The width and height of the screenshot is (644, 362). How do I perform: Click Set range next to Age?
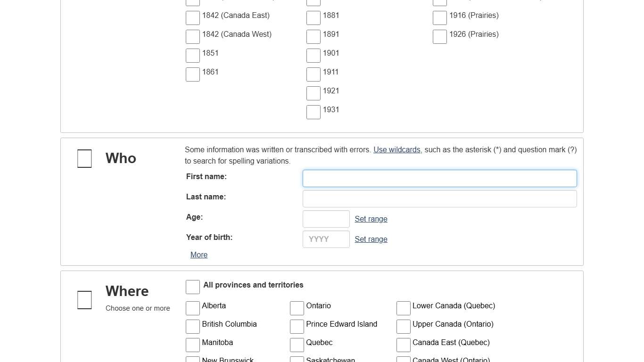371,219
